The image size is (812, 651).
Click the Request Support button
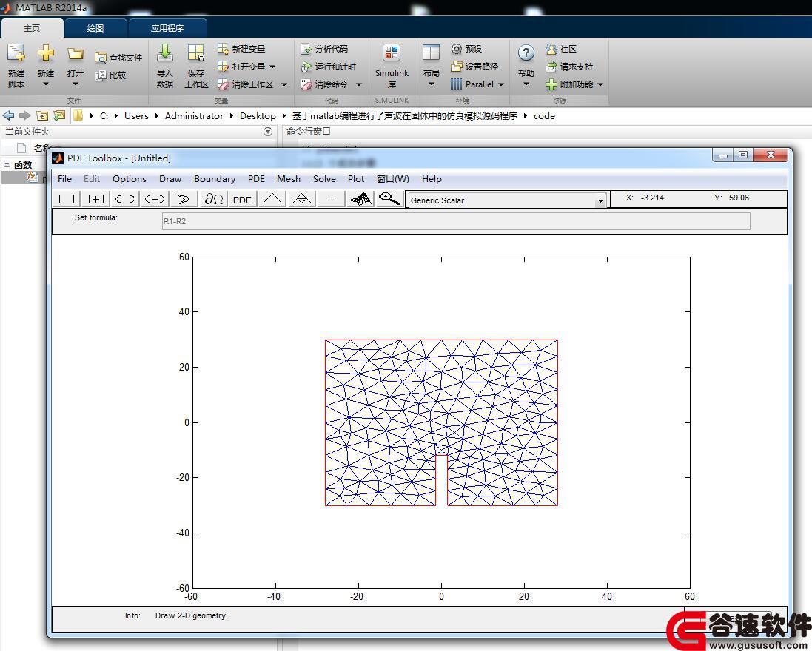(x=569, y=67)
